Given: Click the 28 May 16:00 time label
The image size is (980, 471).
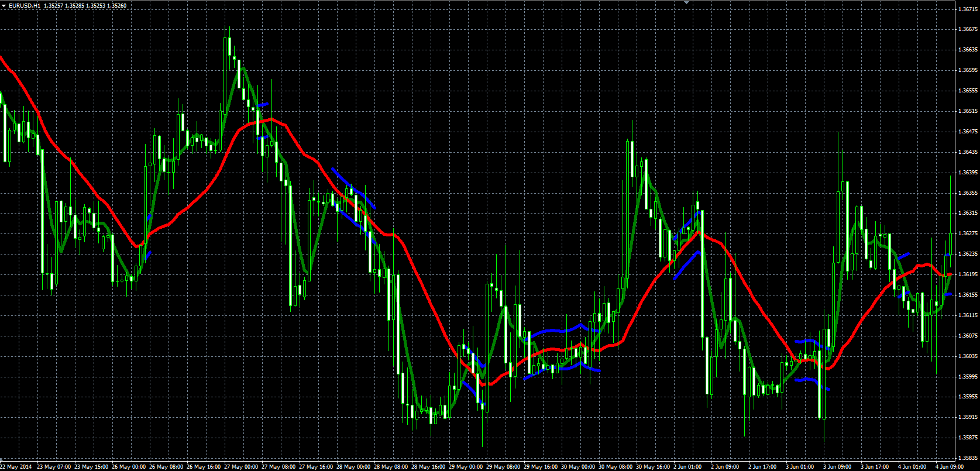Looking at the screenshot, I should (428, 467).
